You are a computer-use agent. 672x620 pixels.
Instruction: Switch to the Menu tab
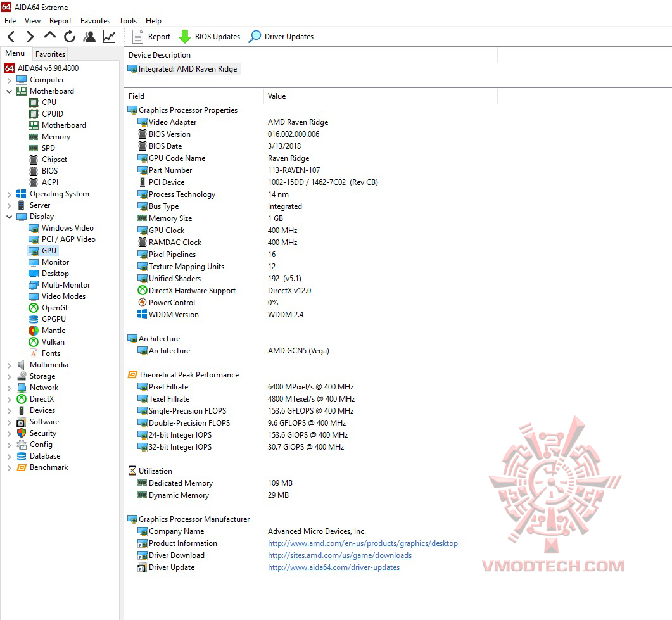tap(15, 53)
